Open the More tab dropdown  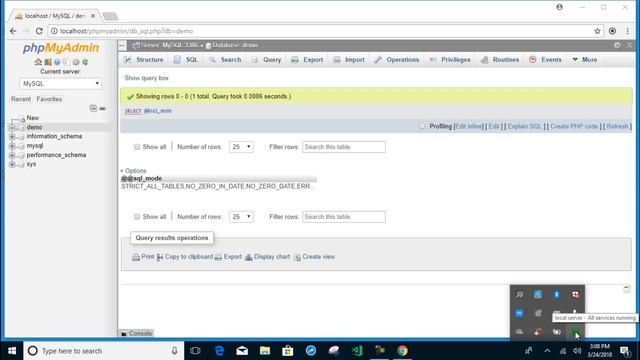pyautogui.click(x=584, y=60)
